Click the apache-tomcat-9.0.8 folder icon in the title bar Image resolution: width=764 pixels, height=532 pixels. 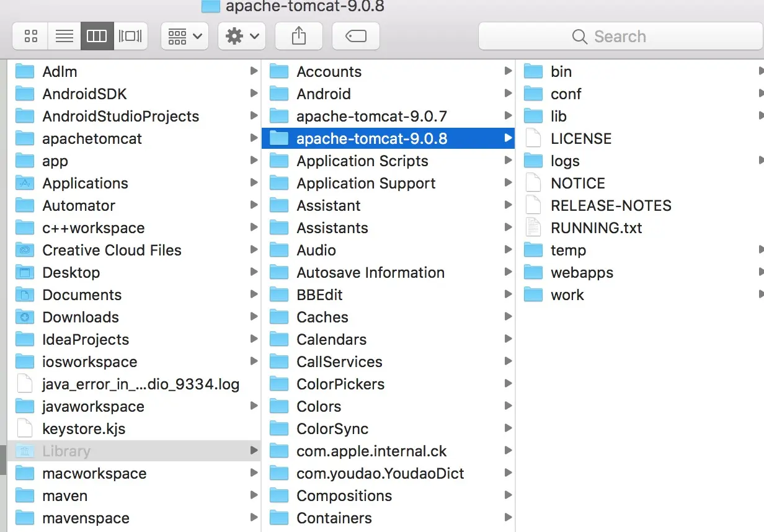[211, 6]
